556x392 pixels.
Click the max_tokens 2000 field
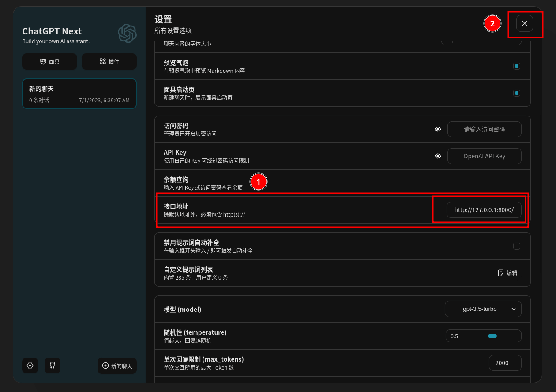pos(505,363)
